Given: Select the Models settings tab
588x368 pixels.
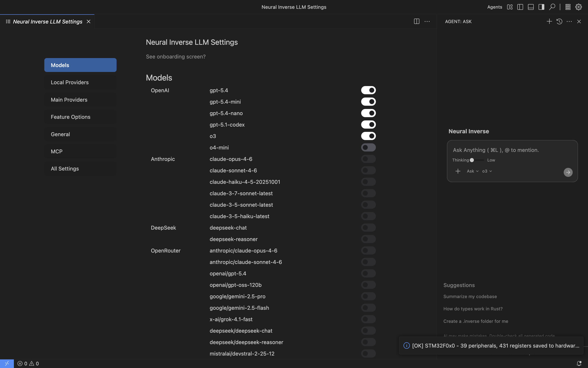Looking at the screenshot, I should 80,65.
